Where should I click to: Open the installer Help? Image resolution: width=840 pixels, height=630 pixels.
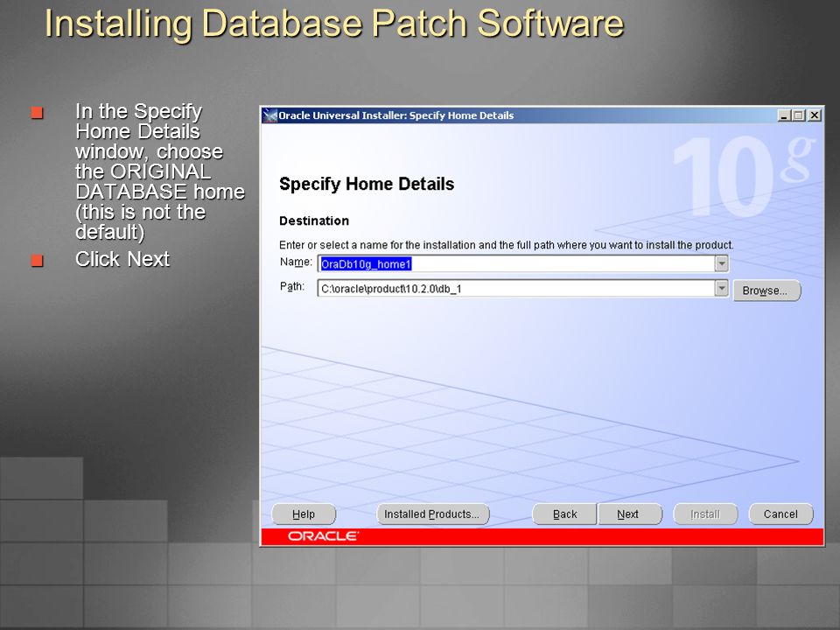click(x=304, y=514)
